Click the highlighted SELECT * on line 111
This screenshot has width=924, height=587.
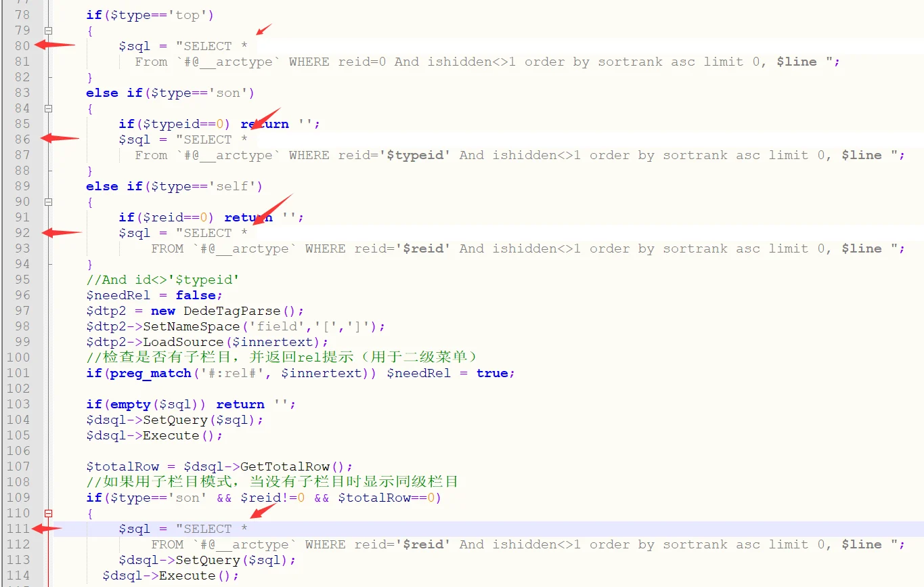click(x=212, y=529)
